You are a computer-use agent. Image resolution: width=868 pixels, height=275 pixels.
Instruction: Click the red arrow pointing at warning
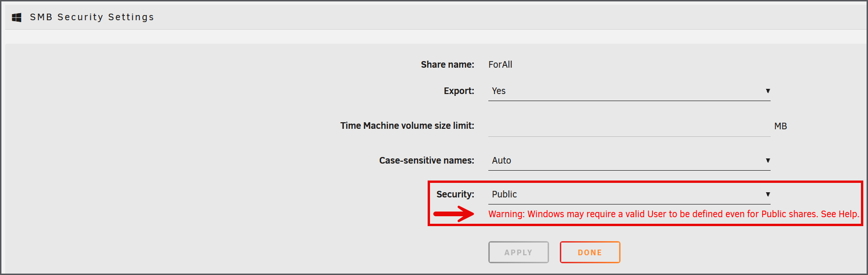coord(453,214)
